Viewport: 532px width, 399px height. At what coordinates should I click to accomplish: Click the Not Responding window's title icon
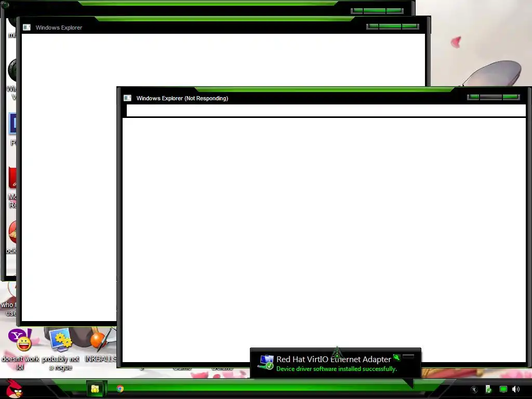[128, 98]
